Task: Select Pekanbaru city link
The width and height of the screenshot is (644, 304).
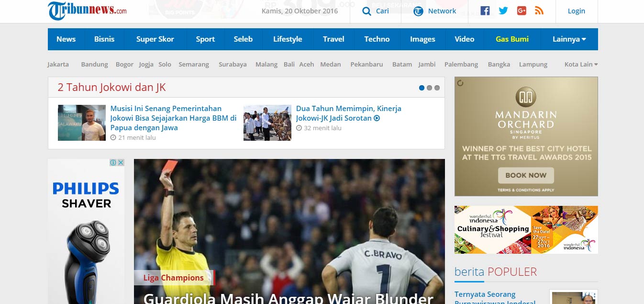Action: pyautogui.click(x=366, y=64)
